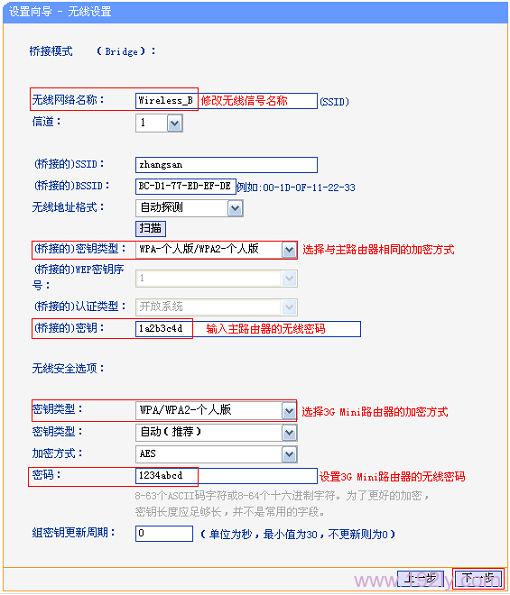
Task: Click the 无线地址格式 label
Action: coord(68,207)
